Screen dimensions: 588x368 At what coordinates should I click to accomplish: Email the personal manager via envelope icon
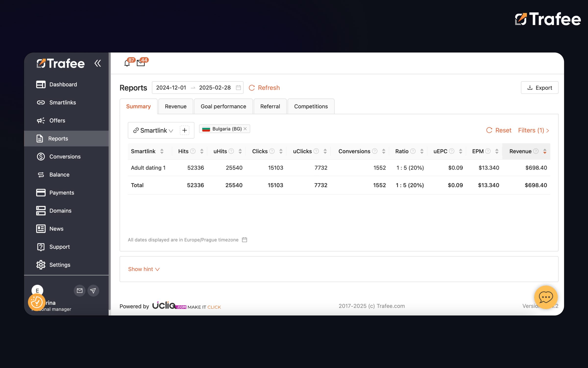80,291
